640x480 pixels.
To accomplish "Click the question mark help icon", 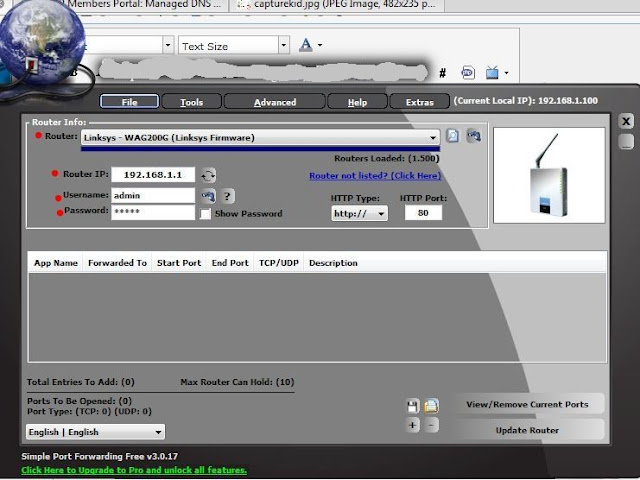I will 227,196.
